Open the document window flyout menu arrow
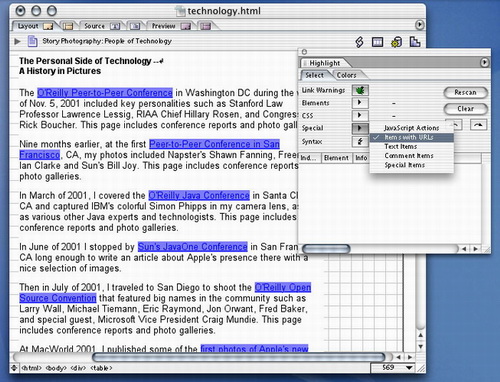500x382 pixels. pyautogui.click(x=419, y=25)
